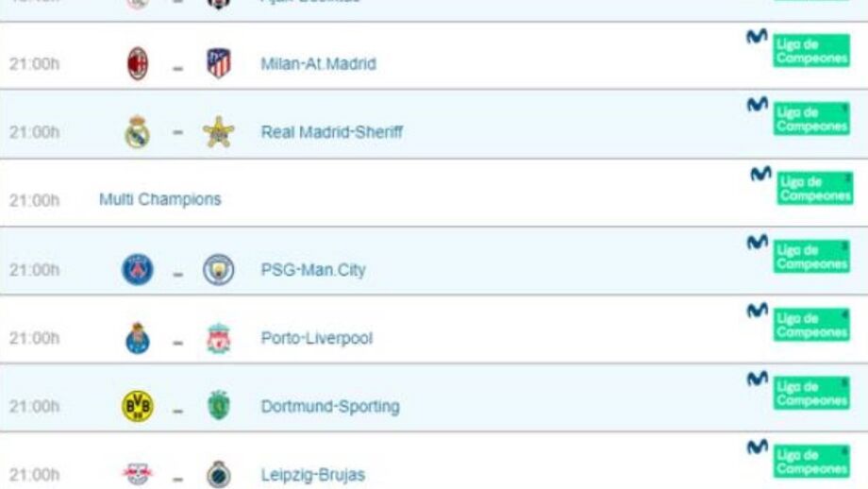Select the Multi Champions broadcast link

pyautogui.click(x=159, y=199)
